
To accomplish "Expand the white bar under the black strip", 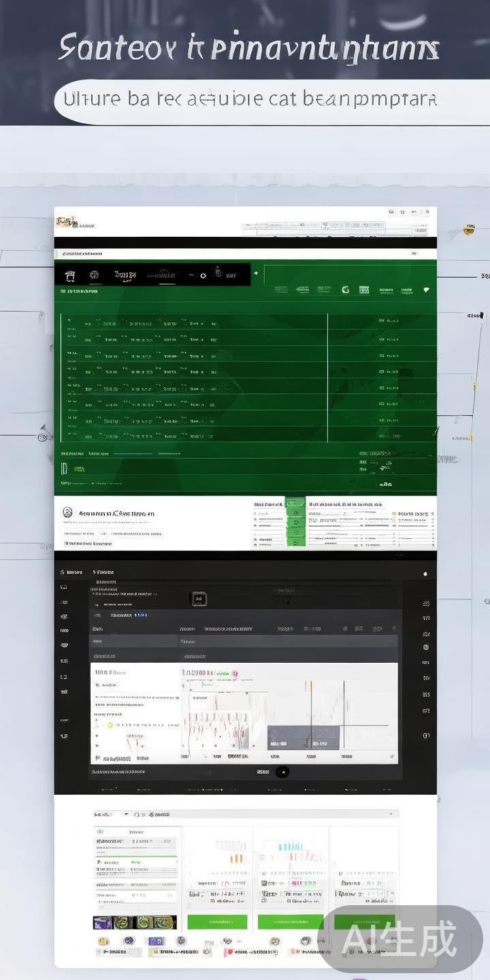I will [x=245, y=254].
